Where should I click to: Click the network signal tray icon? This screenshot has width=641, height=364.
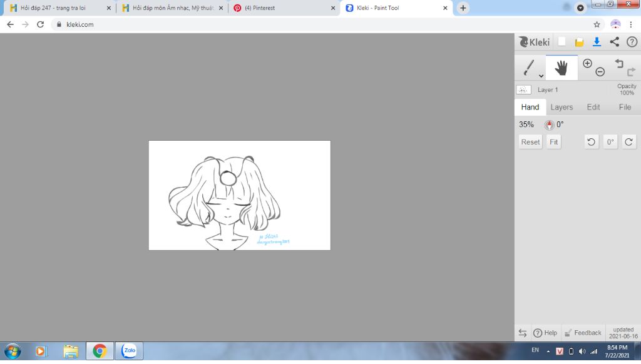[x=593, y=351]
